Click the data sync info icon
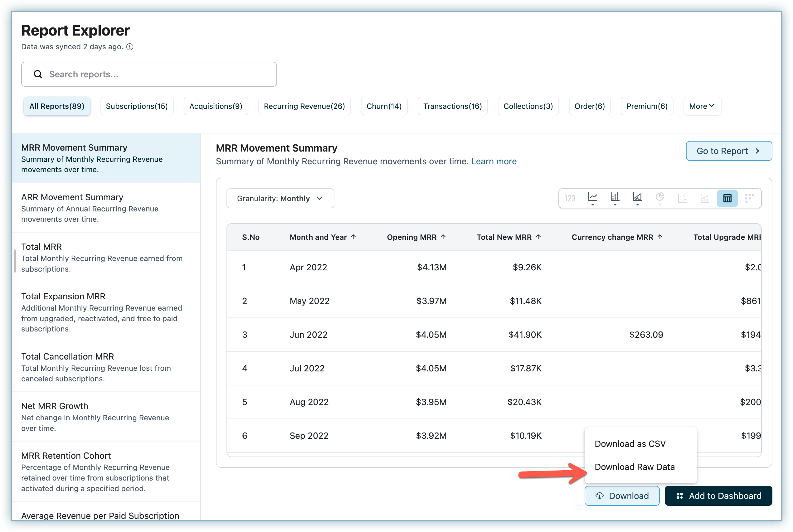 click(130, 47)
